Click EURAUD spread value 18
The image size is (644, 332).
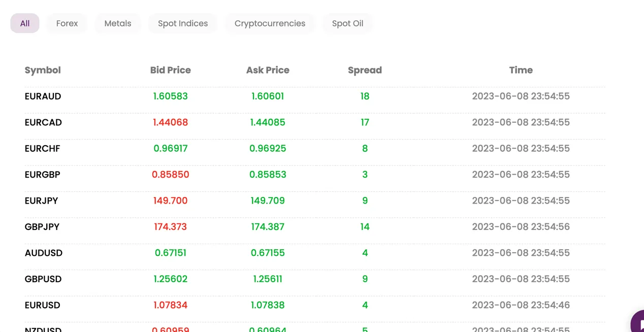pyautogui.click(x=365, y=96)
